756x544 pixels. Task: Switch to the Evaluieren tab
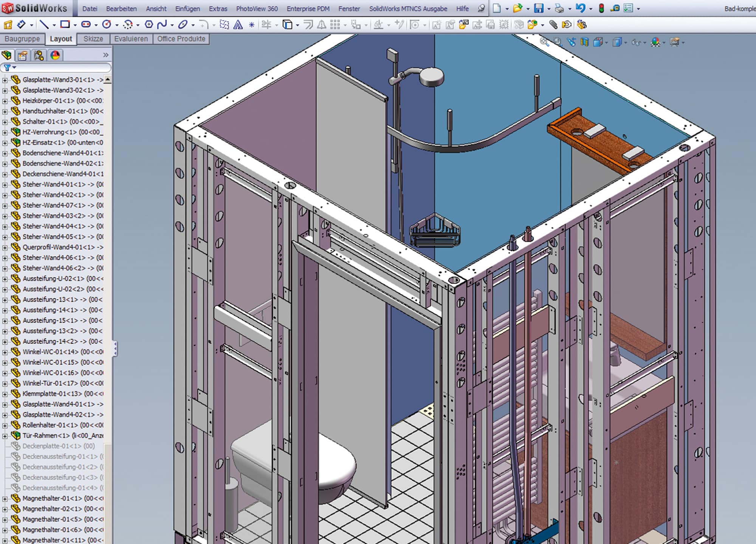coord(131,39)
